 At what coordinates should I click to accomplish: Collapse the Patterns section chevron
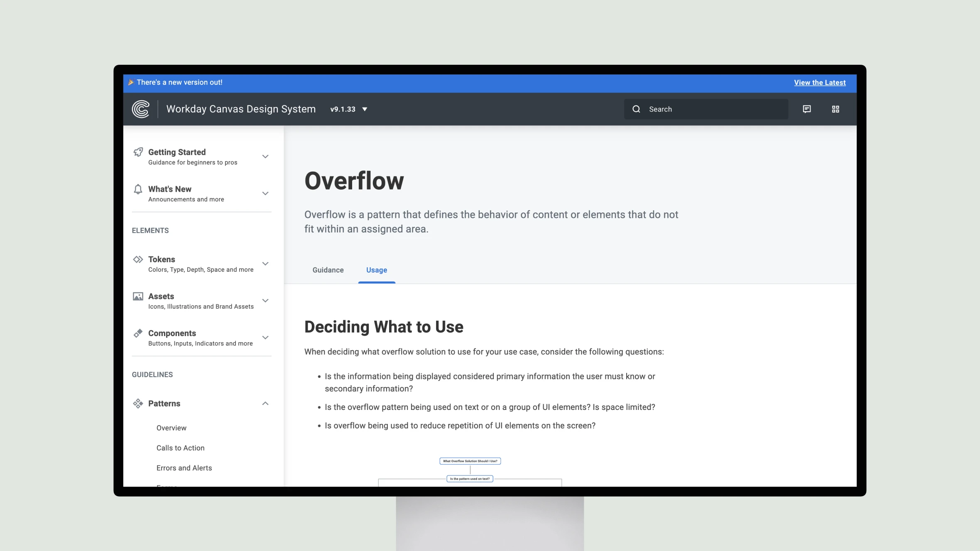tap(265, 403)
